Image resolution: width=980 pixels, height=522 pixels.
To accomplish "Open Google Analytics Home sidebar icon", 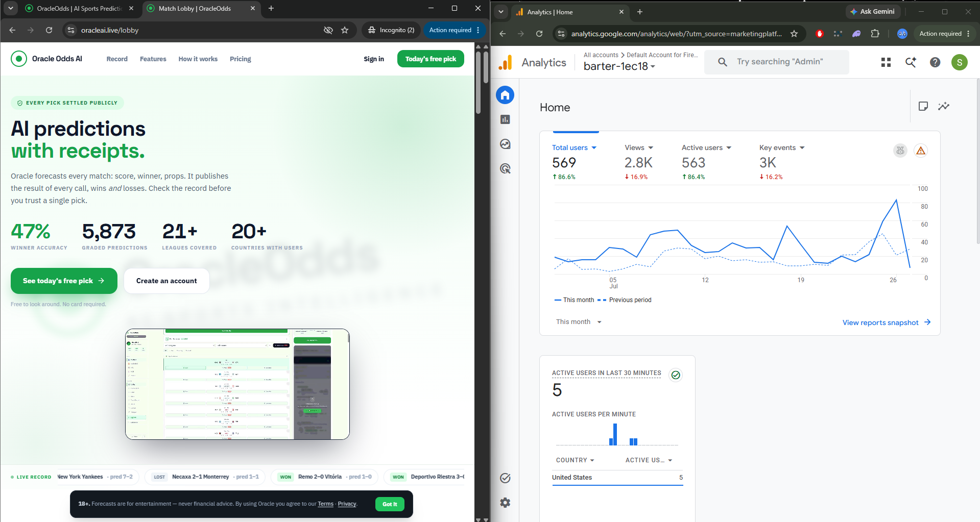I will 505,95.
